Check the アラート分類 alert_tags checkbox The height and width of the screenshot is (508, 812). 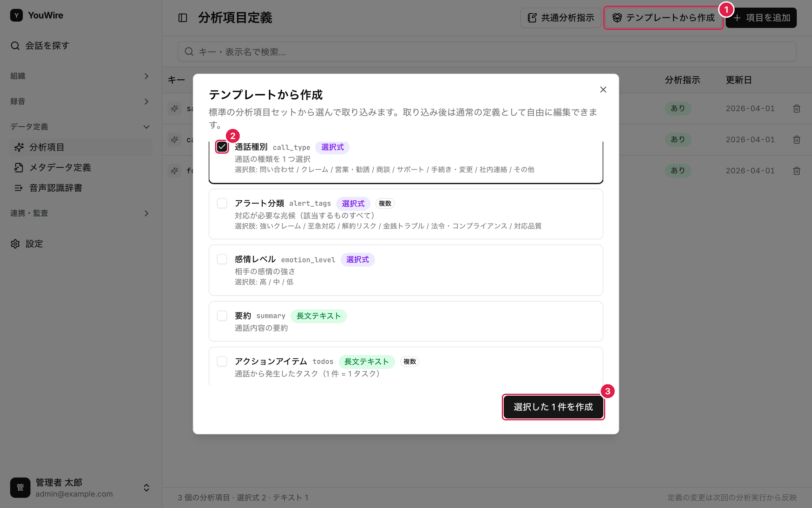[222, 203]
